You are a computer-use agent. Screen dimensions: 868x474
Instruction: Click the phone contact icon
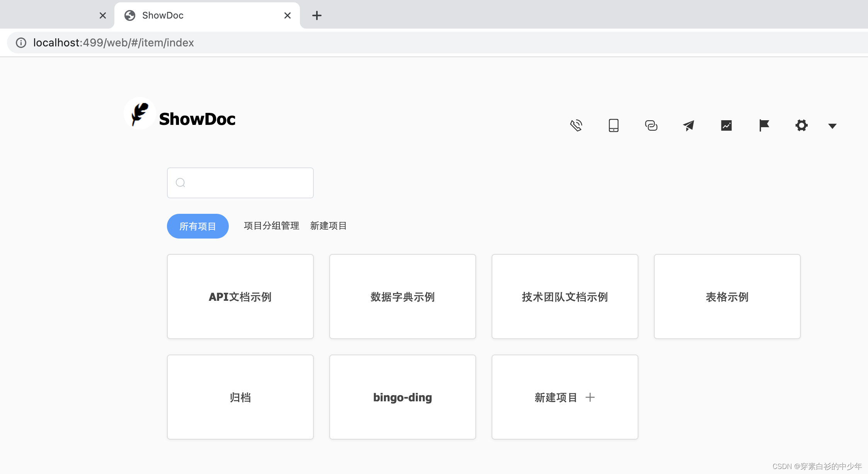point(576,125)
